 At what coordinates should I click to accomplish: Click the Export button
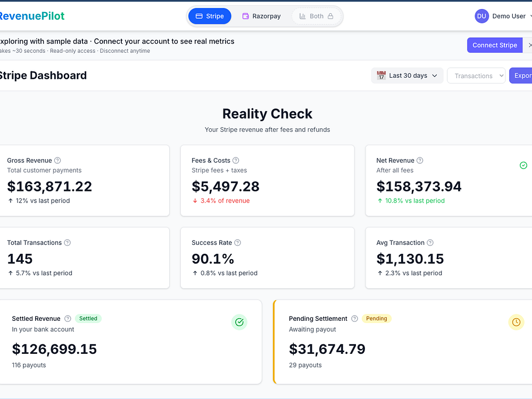[x=521, y=76]
